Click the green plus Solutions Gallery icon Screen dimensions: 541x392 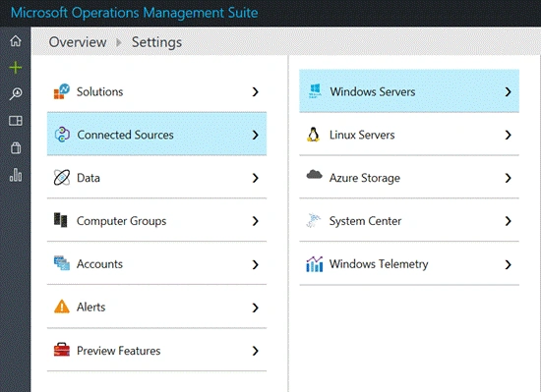coord(16,68)
